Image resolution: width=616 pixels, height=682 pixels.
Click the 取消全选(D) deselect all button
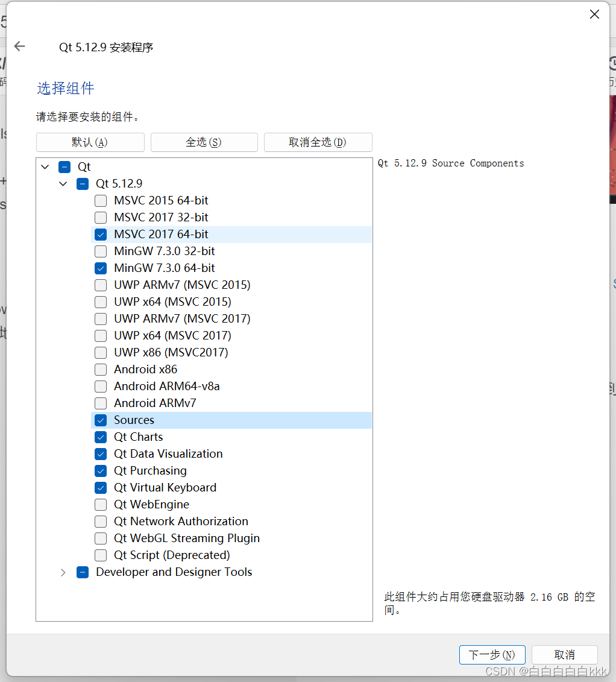pos(318,142)
